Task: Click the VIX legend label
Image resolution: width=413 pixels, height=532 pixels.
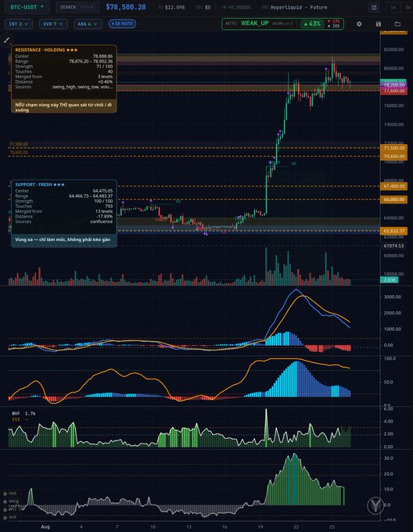Action: click(16, 419)
